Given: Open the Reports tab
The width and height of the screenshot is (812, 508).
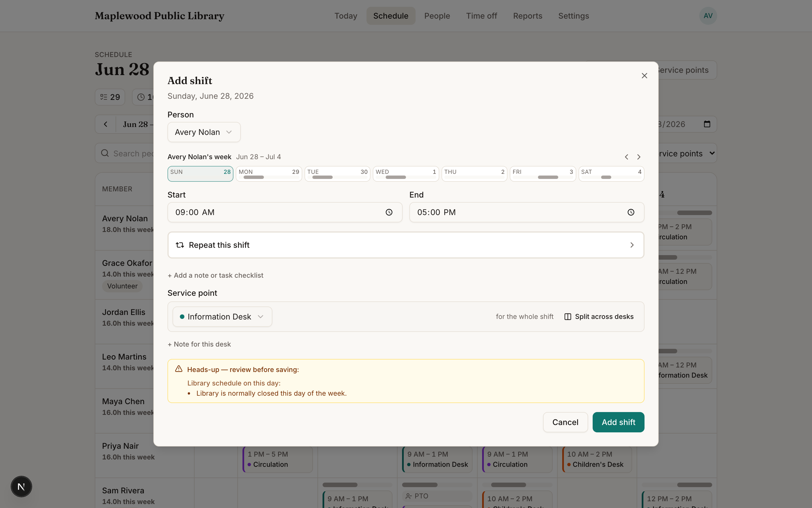Looking at the screenshot, I should click(528, 16).
